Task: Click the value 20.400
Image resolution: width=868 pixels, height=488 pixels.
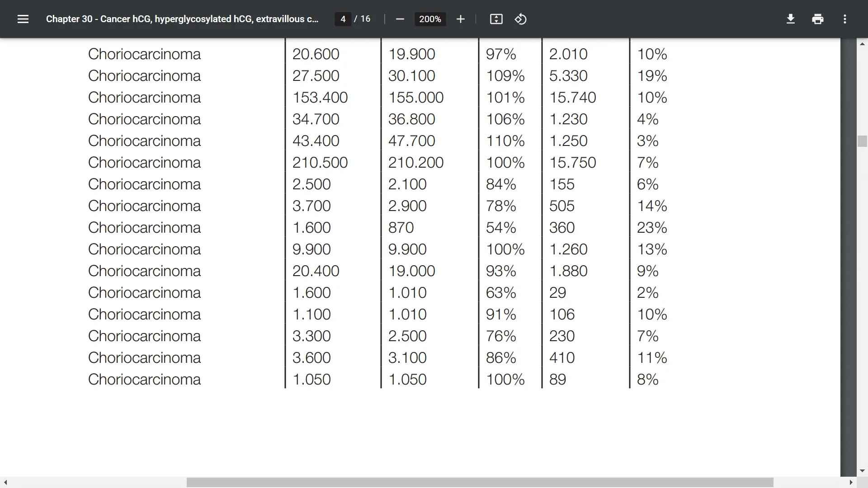Action: (x=316, y=271)
